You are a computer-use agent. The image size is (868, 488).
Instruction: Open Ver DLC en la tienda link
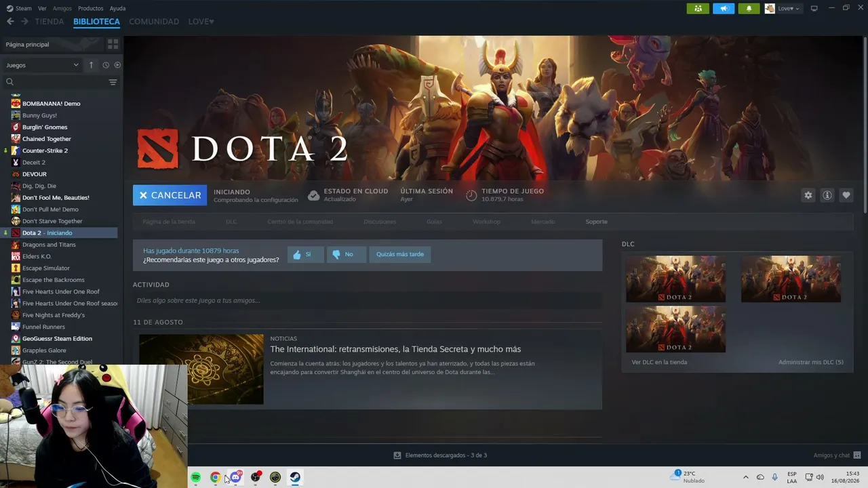tap(659, 362)
